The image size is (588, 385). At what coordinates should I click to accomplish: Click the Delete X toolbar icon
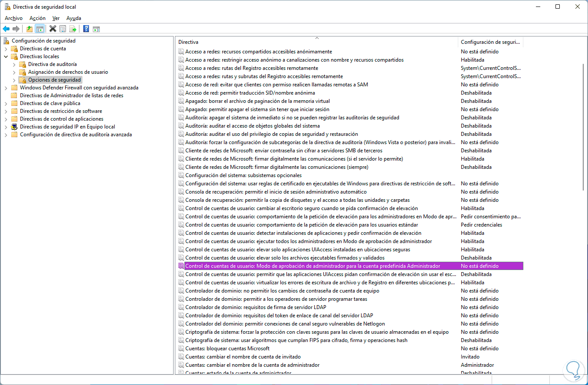53,29
